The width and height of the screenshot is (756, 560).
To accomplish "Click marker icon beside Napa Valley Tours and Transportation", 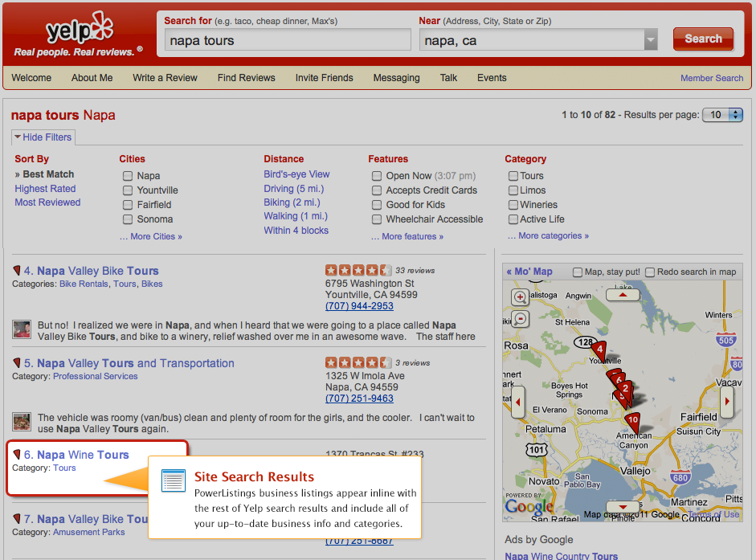I will click(x=17, y=362).
